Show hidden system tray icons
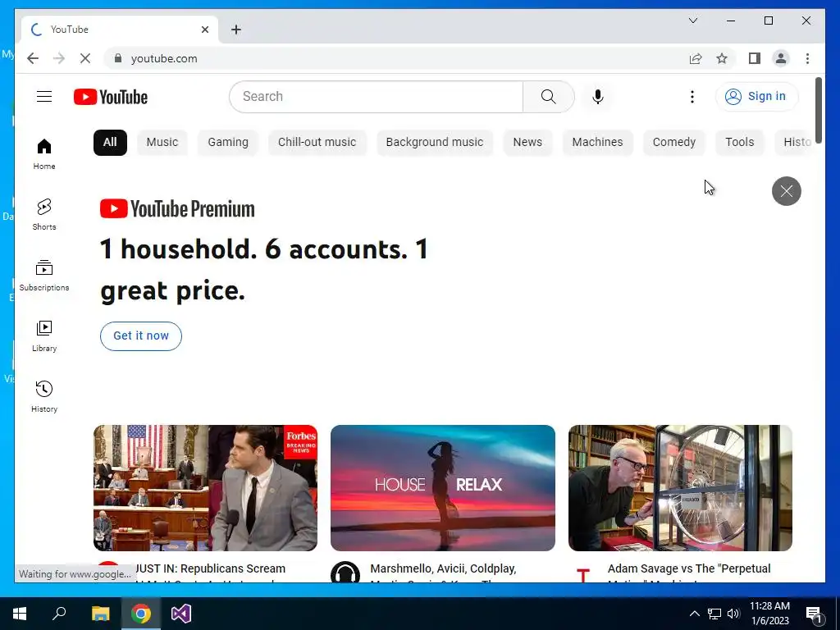Screen dimensions: 840x630 coord(694,614)
